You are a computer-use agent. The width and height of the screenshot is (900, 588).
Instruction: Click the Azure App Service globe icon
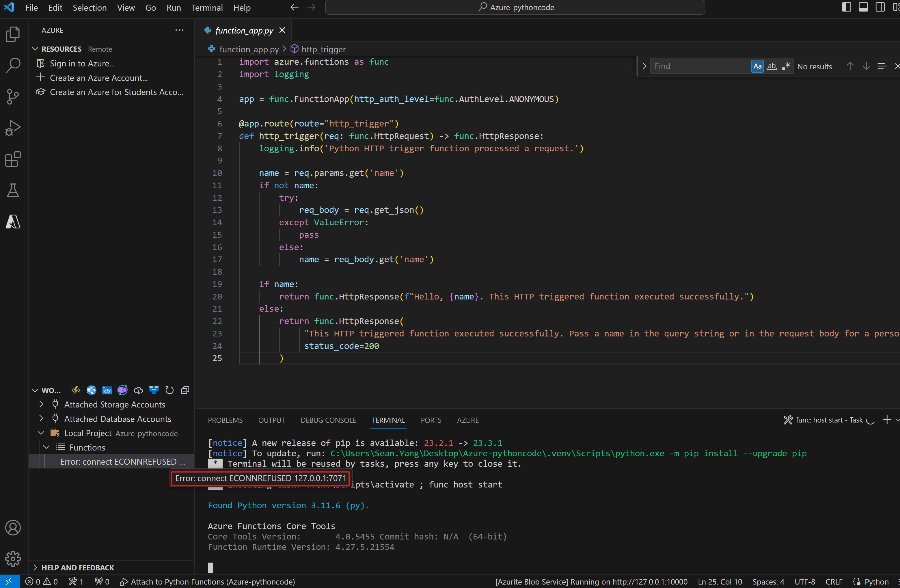tap(91, 390)
